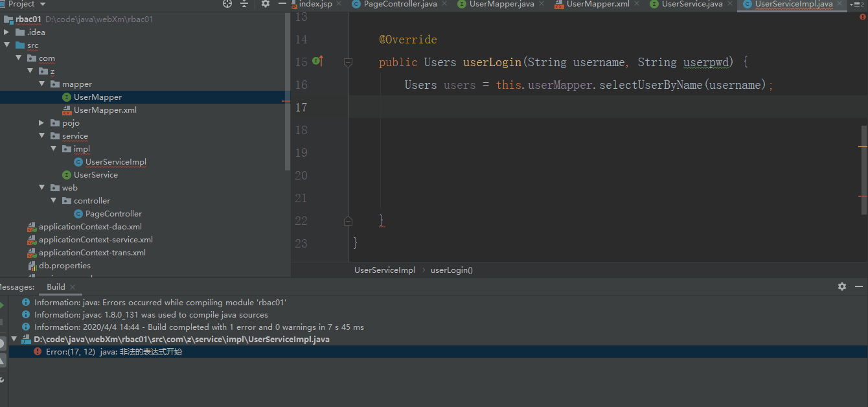This screenshot has width=868, height=407.
Task: Select 'javac 1.8.0_131 was used' message
Action: (x=151, y=314)
